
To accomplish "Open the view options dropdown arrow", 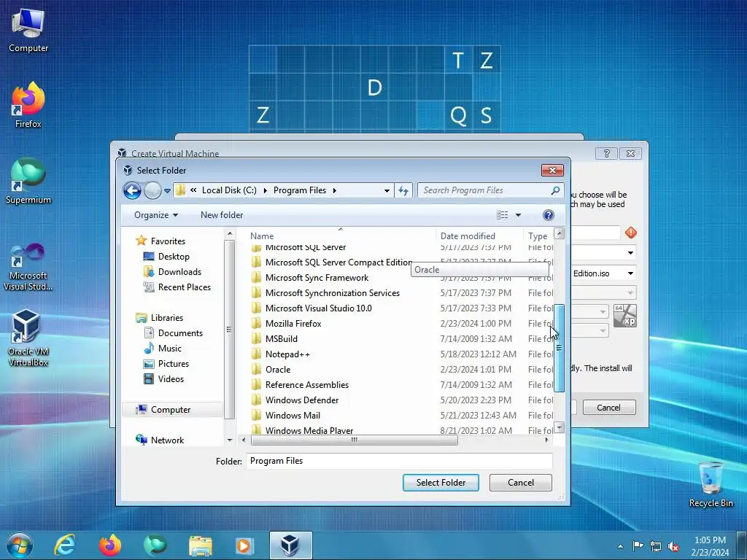I will click(519, 215).
